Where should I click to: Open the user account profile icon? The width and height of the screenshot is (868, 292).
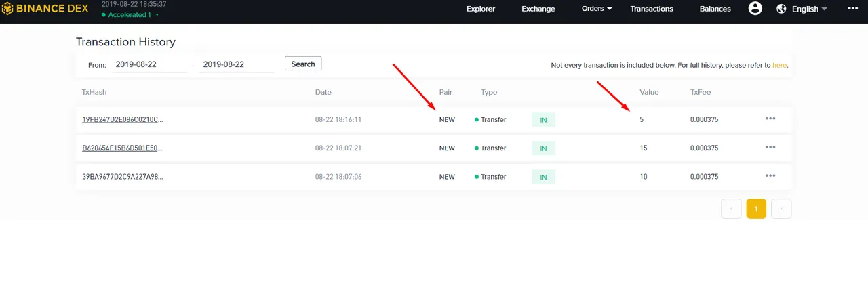(x=755, y=9)
